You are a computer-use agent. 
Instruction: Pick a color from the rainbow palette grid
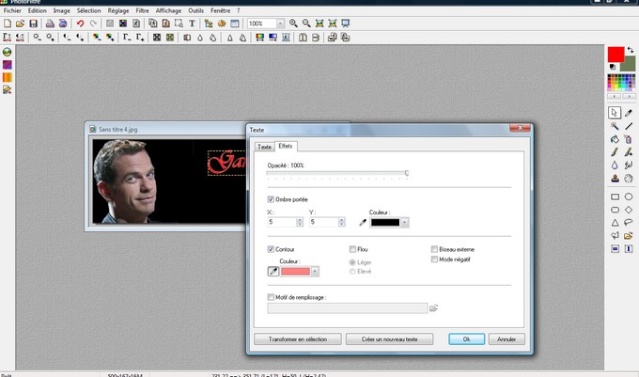[621, 83]
